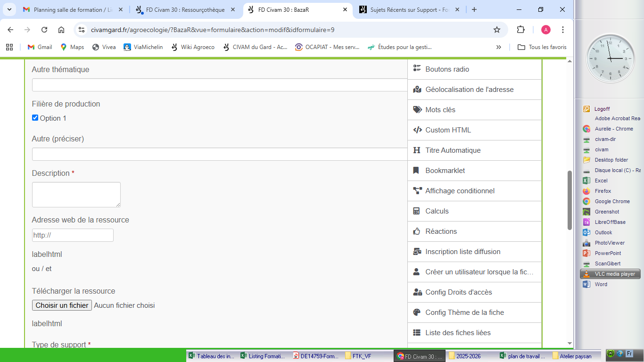Screen dimensions: 644x362
Task: Click the Custom HTML code icon
Action: [x=417, y=130]
